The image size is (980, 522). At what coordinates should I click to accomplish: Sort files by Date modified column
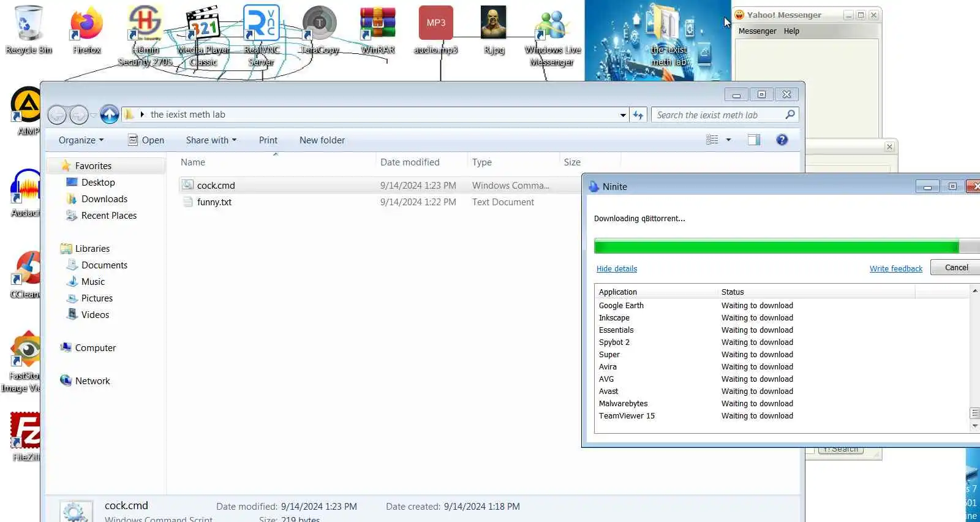click(x=421, y=162)
